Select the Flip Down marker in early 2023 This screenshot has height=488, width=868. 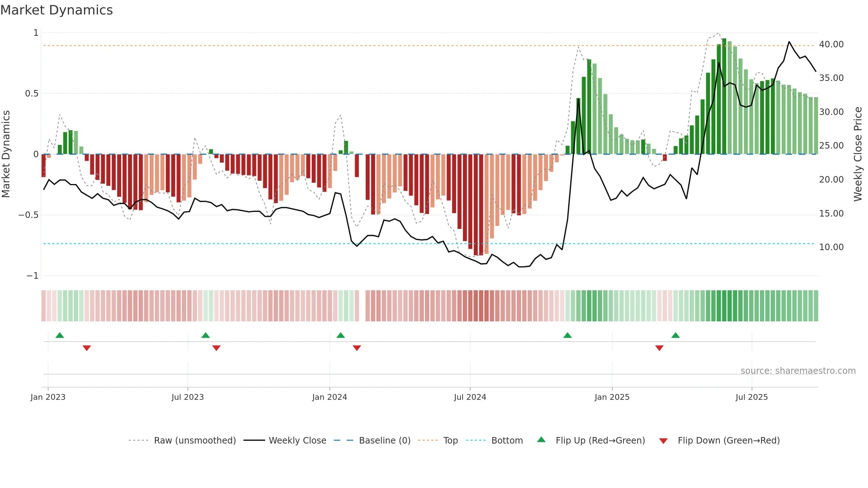(x=87, y=348)
